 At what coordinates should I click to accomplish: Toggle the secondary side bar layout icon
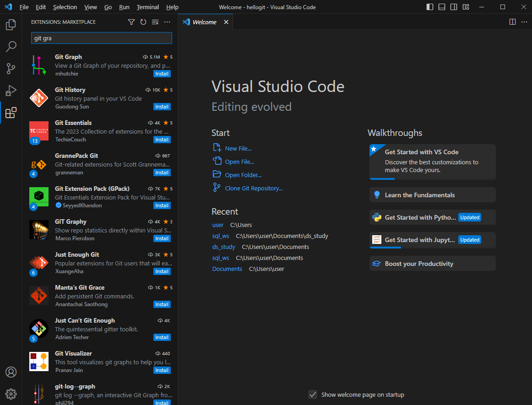pos(454,7)
